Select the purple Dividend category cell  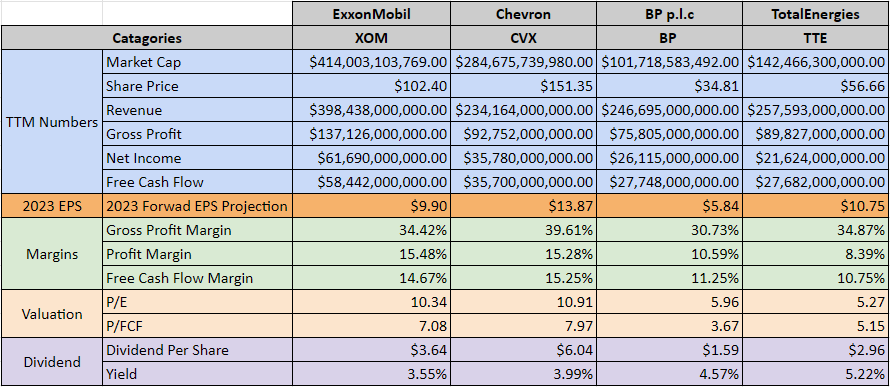tap(52, 362)
